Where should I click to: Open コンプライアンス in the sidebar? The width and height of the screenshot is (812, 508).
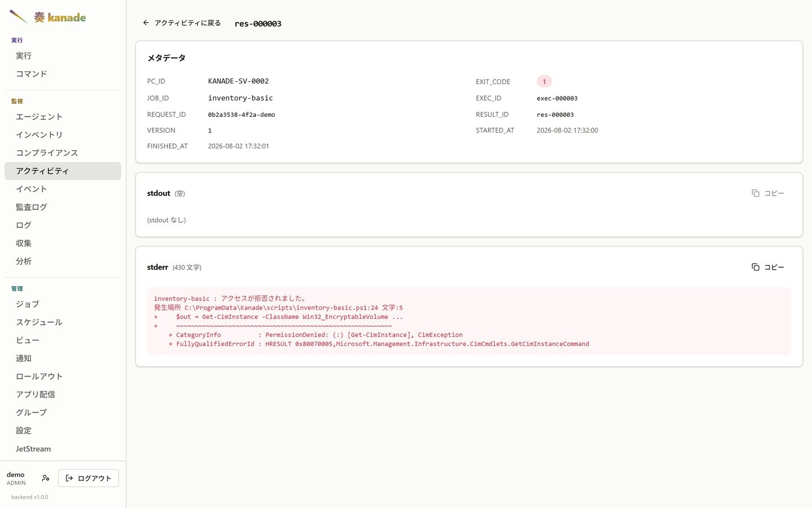pos(63,153)
